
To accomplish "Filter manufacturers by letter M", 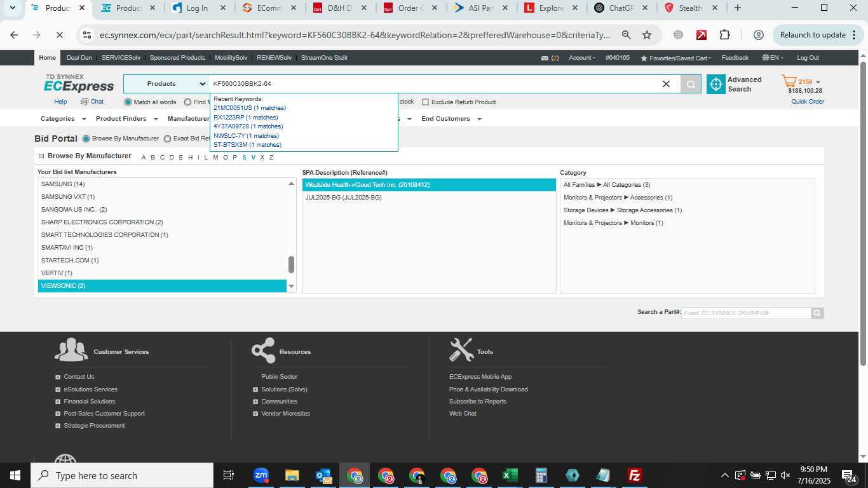I will pyautogui.click(x=215, y=158).
